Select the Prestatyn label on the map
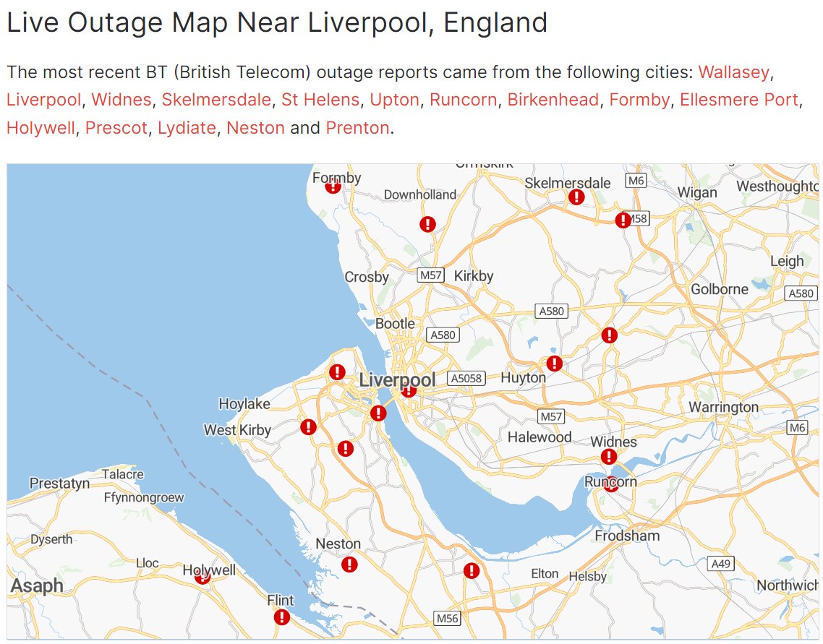Screen dimensions: 823x644 [59, 483]
